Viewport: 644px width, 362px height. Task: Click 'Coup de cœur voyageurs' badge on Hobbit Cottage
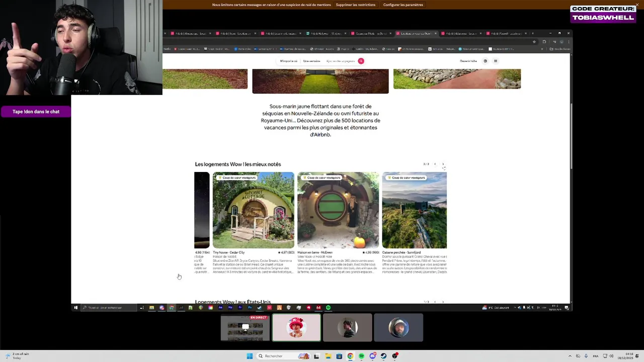point(237,177)
